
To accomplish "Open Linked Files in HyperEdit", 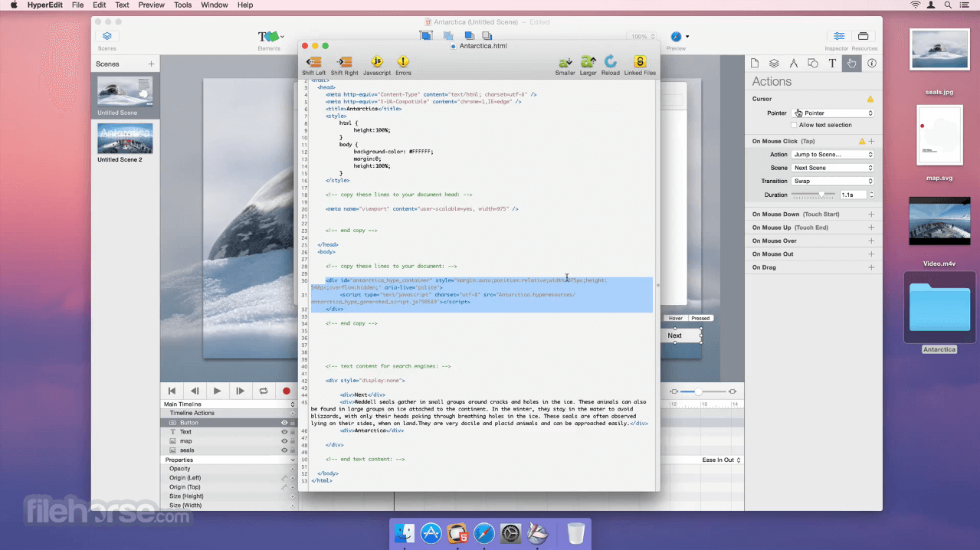I will 640,62.
